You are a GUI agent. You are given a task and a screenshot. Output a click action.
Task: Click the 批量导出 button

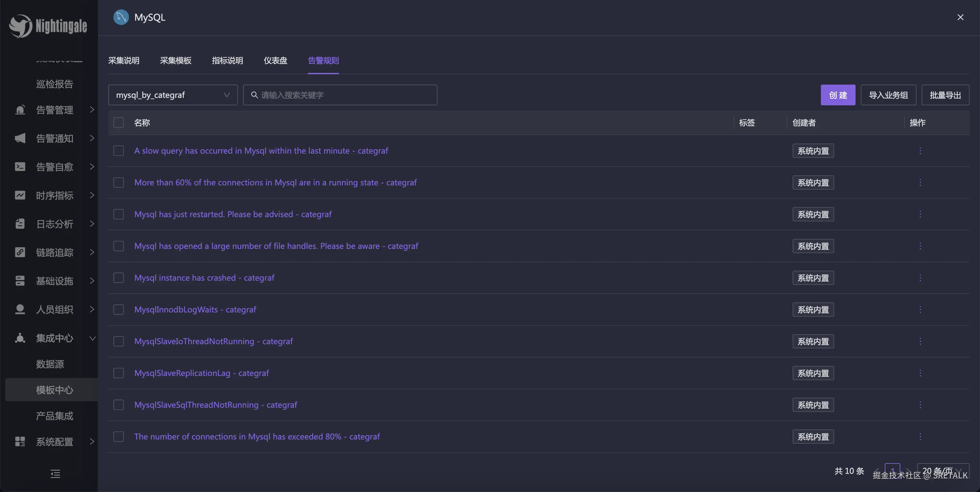tap(945, 95)
